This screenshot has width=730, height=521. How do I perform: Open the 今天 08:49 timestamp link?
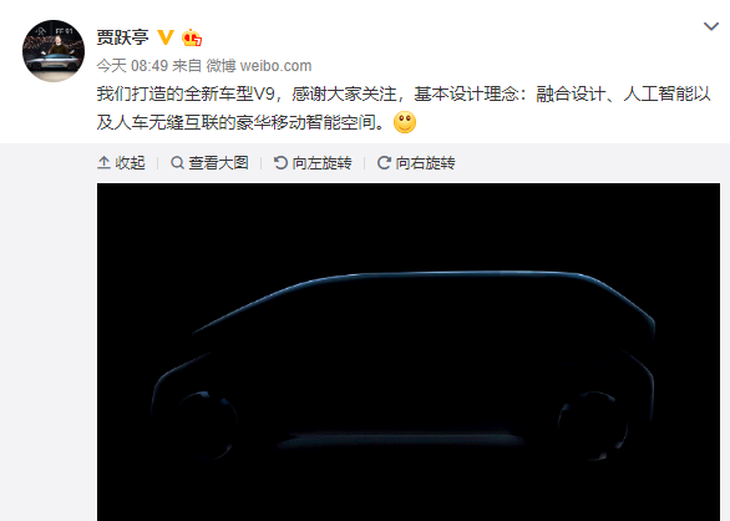click(132, 66)
